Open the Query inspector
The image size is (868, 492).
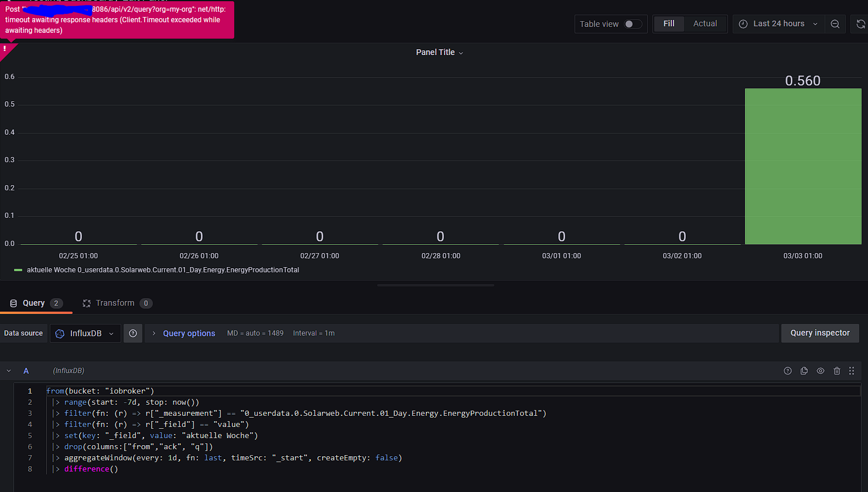click(x=820, y=333)
